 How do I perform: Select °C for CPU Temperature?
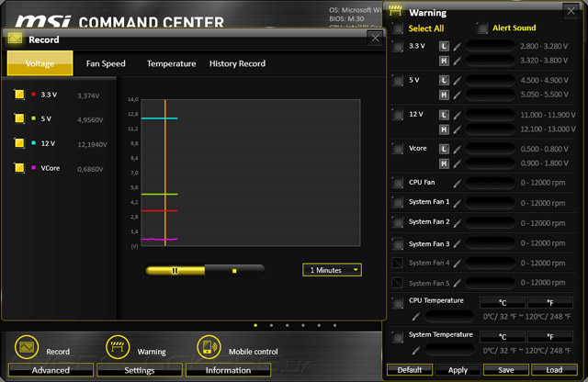point(503,302)
